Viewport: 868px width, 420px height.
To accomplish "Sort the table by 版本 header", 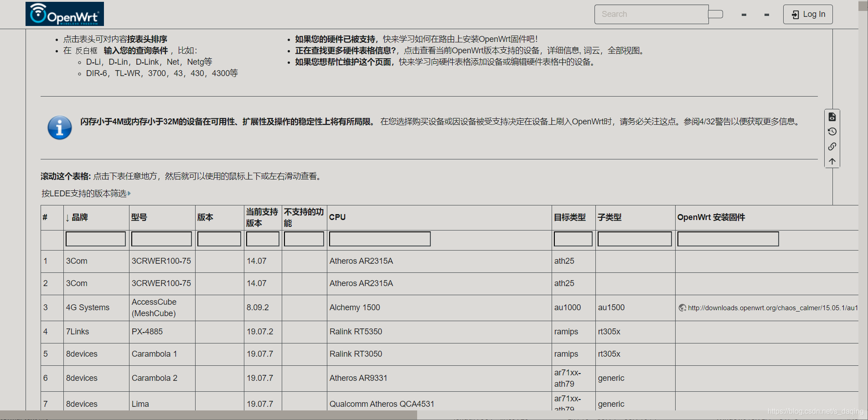I will 220,218.
